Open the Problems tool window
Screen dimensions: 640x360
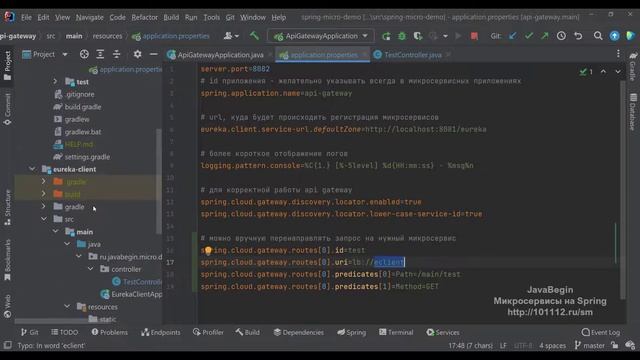(109, 332)
